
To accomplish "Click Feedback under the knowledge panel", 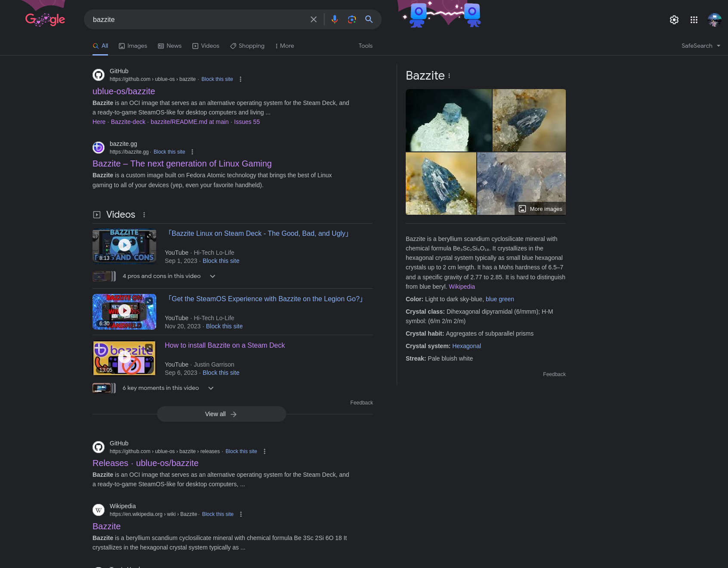I will 554,374.
